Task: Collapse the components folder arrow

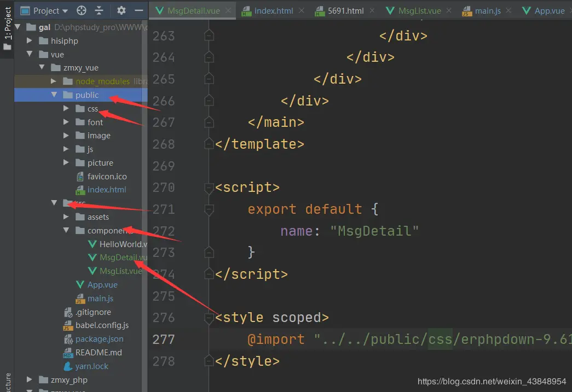Action: click(66, 230)
